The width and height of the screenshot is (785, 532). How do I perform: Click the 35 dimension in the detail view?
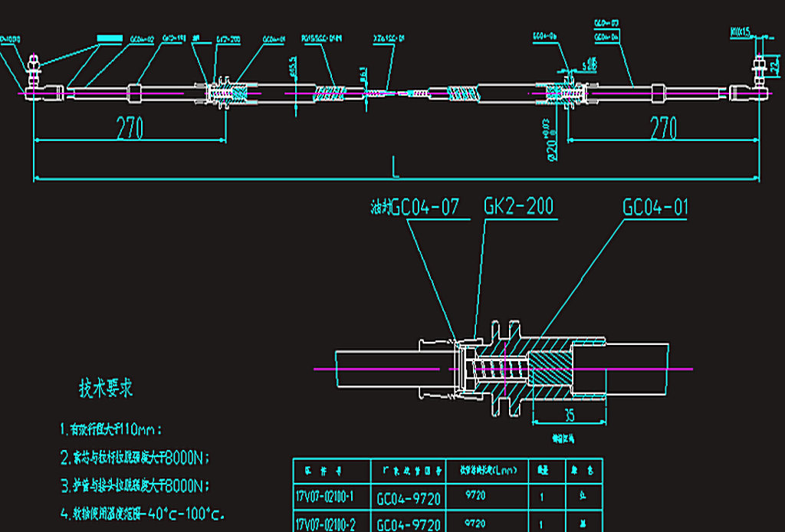coord(568,416)
